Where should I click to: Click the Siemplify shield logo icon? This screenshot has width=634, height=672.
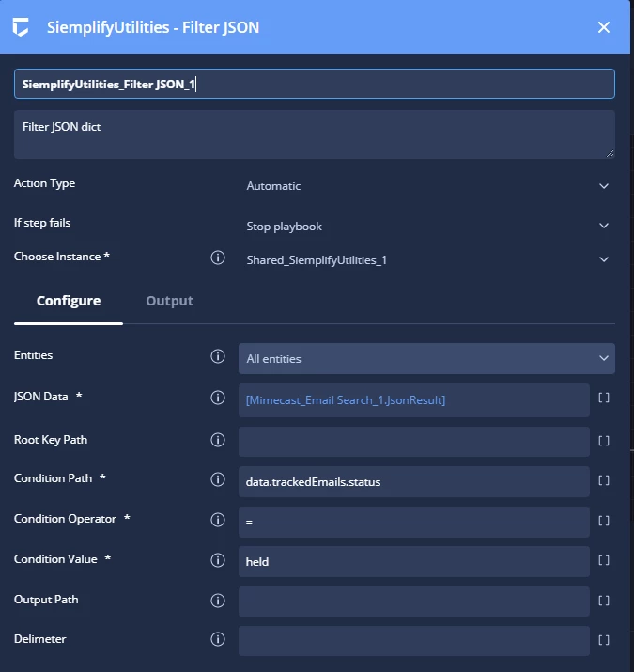[x=21, y=27]
